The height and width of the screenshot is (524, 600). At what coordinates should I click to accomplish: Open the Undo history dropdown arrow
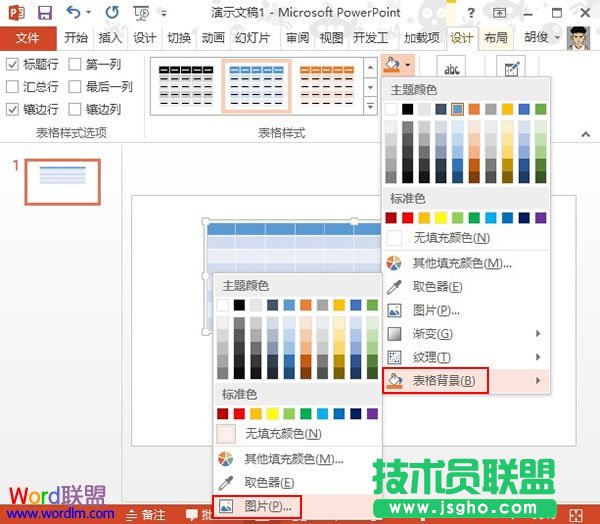tap(88, 13)
